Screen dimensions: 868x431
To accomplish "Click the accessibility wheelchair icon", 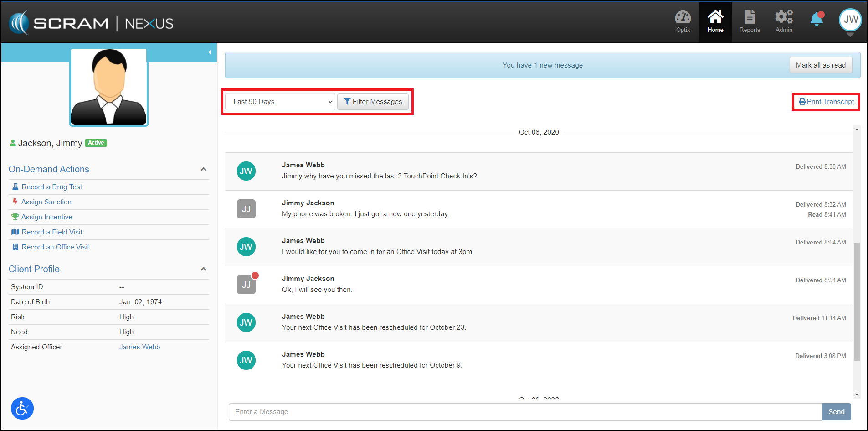I will [x=22, y=408].
